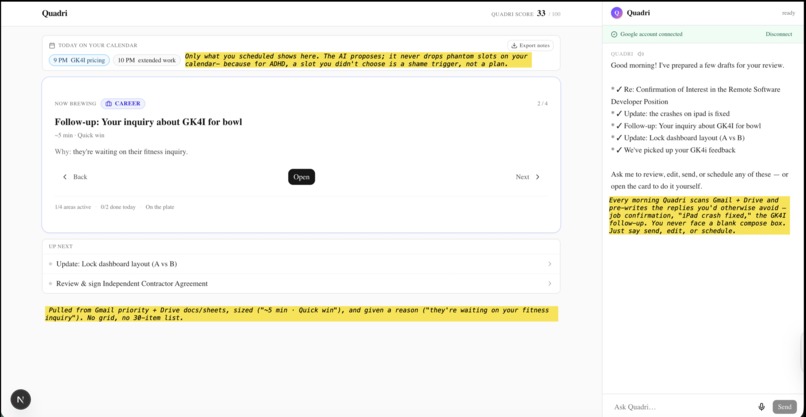Click the ready status in the chat header
The width and height of the screenshot is (806, 417).
click(789, 13)
